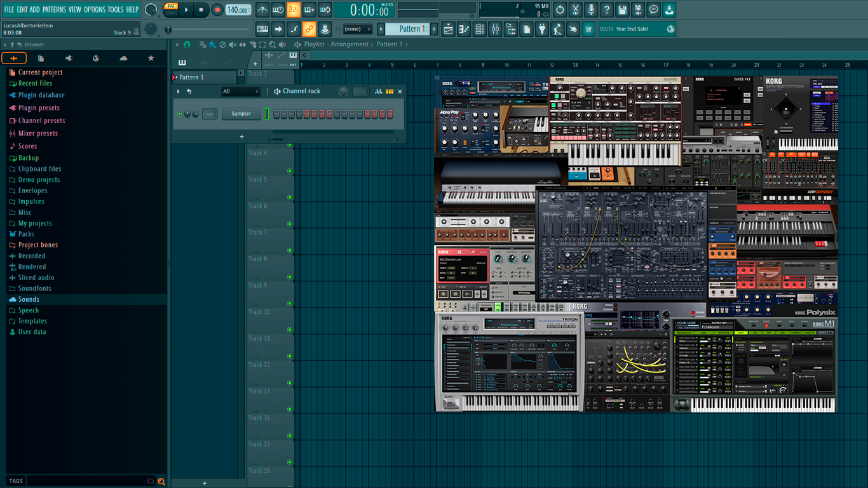
Task: Open the Piano roll view icon
Action: coord(464,29)
